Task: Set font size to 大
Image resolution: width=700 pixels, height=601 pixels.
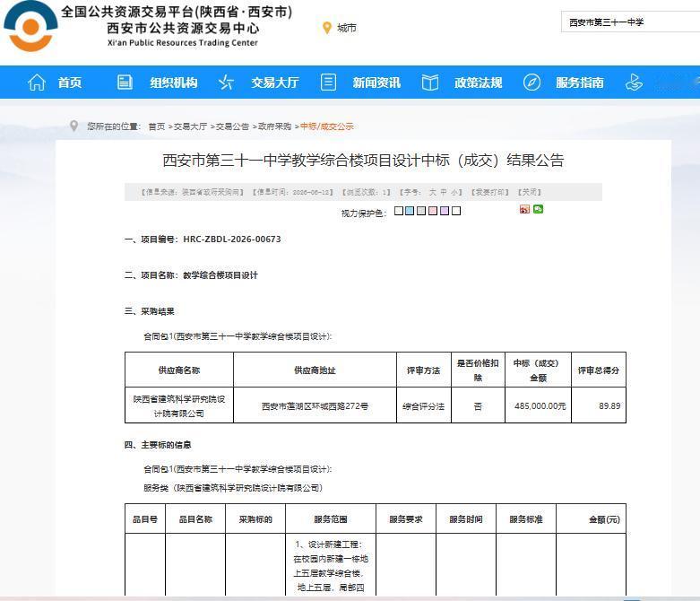Action: (433, 192)
